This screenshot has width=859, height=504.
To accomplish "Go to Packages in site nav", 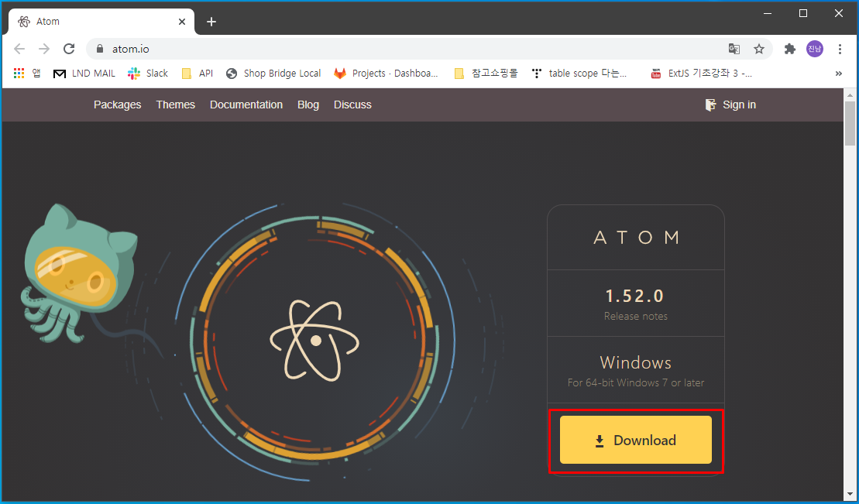I will pos(117,105).
